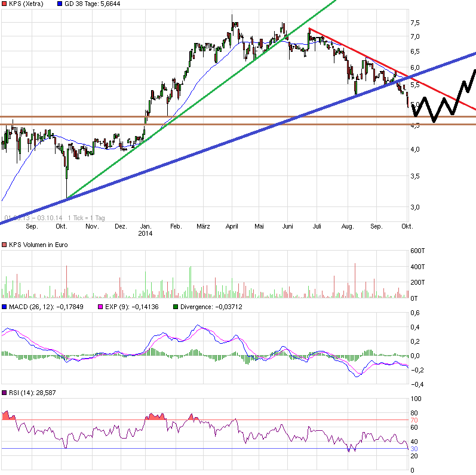Click the blue 30 oversold RSI level label
Screen dimensions: 476x475
coord(412,449)
